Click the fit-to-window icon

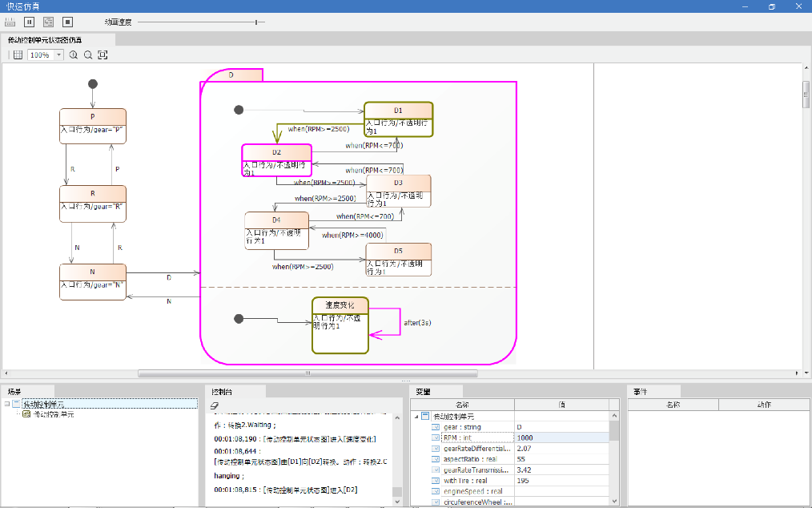(103, 55)
